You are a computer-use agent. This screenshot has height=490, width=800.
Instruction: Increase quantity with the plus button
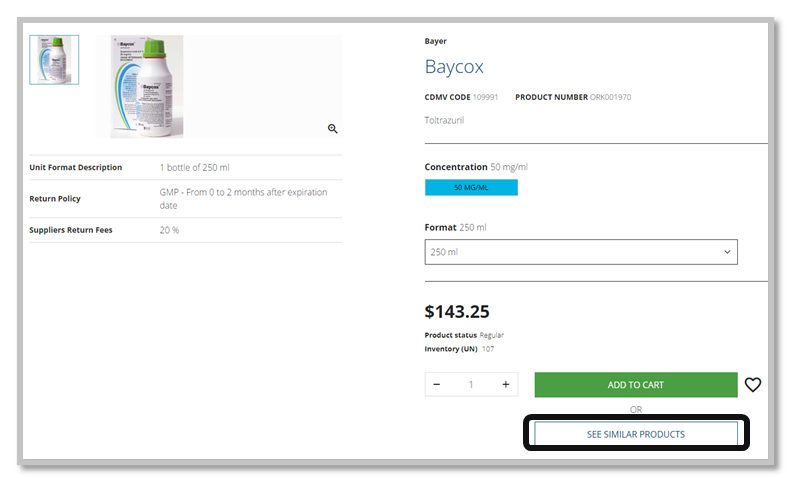506,385
